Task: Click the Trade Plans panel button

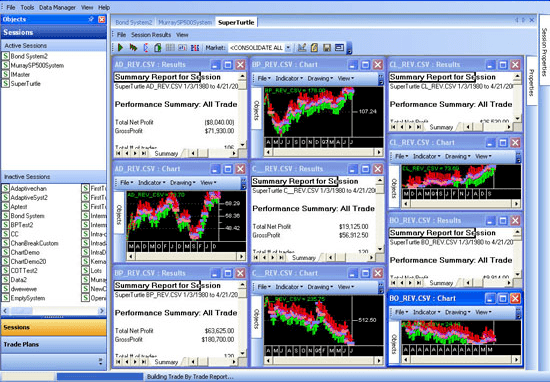Action: point(54,344)
